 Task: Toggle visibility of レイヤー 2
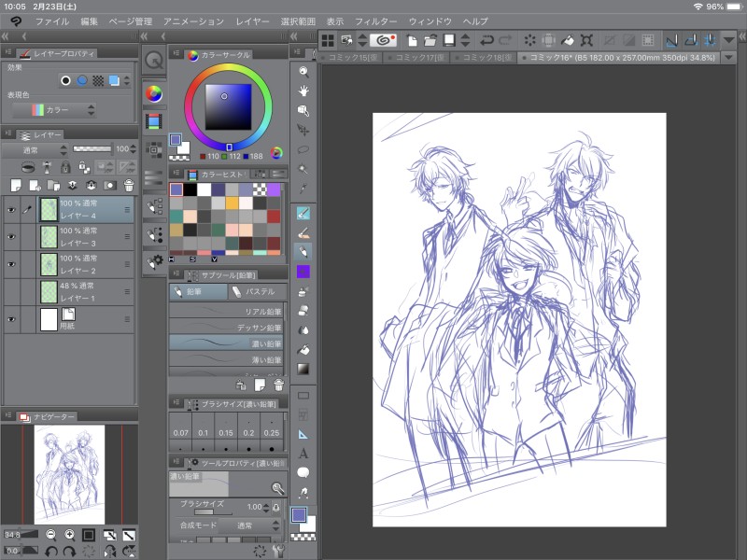coord(11,264)
